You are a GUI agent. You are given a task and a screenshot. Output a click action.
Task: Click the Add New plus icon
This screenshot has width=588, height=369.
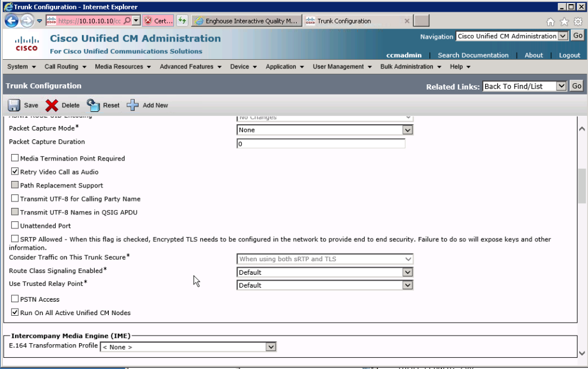tap(133, 105)
